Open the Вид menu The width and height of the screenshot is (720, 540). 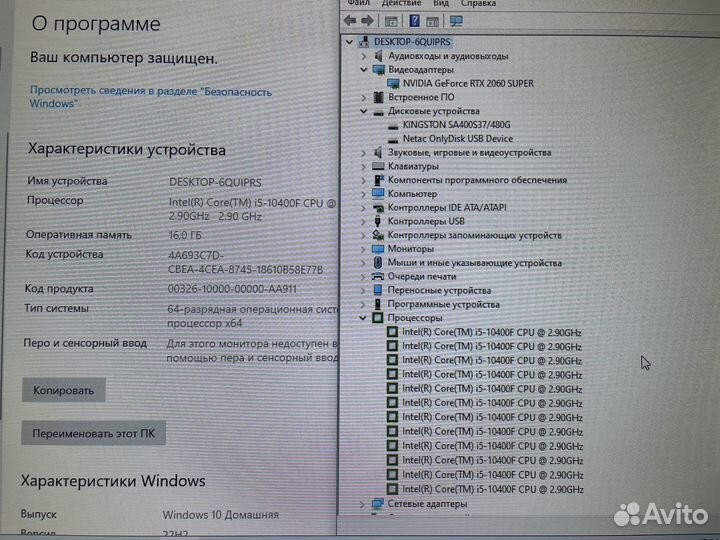441,3
